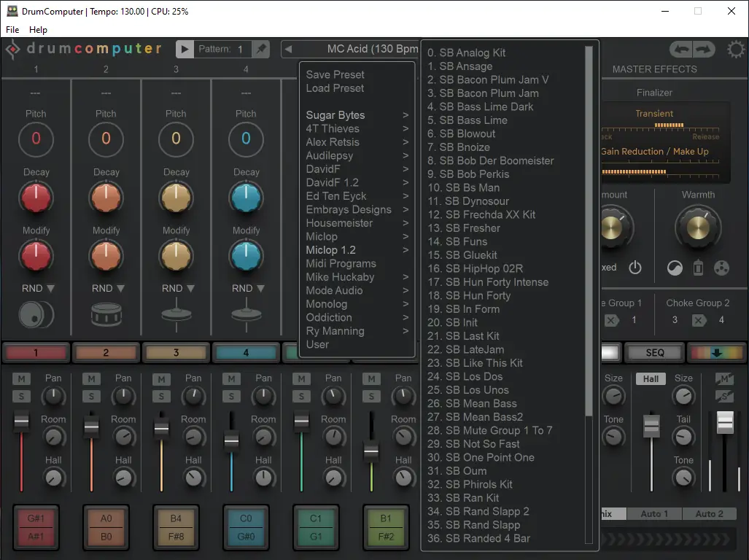Select preset 20. SB Init
The width and height of the screenshot is (749, 560).
(452, 323)
